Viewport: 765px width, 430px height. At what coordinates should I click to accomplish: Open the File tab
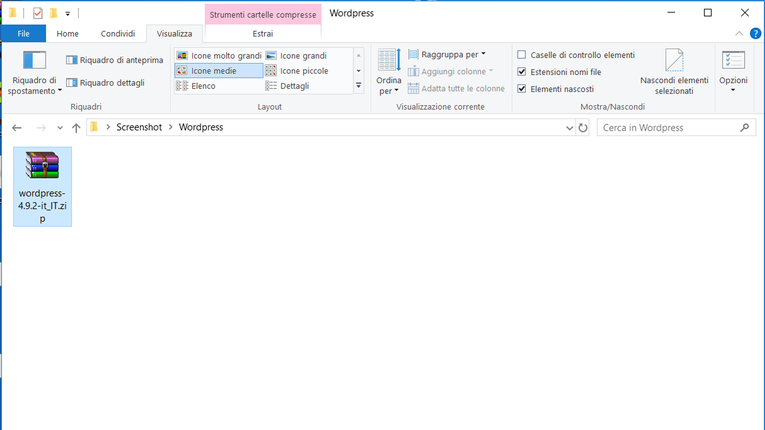pos(23,34)
